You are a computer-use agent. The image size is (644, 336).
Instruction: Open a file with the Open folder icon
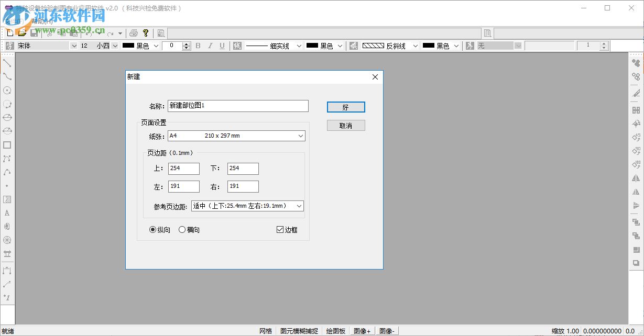[23, 32]
